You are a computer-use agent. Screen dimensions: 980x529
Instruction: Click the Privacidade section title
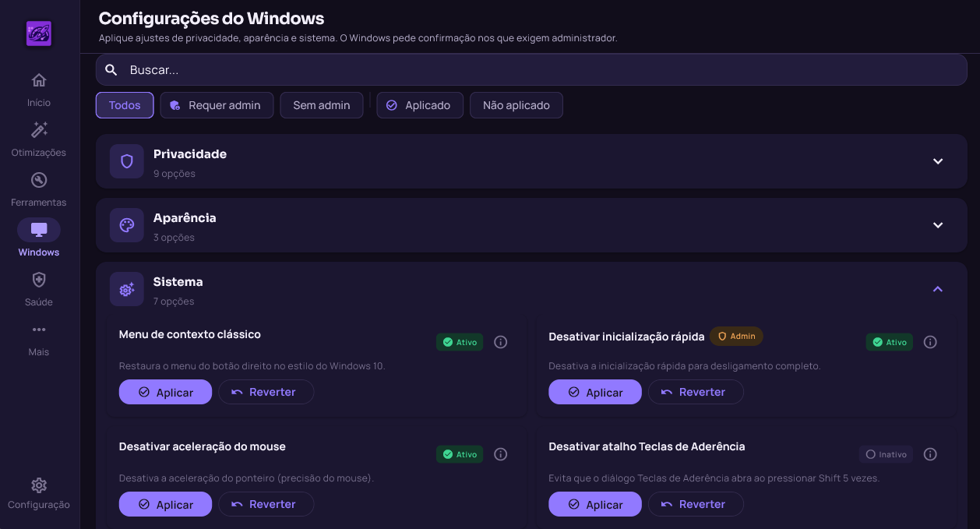(190, 154)
